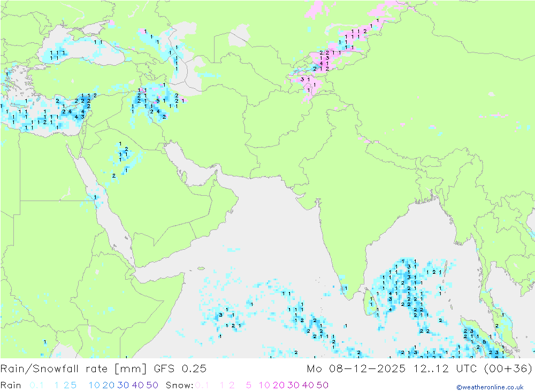Viewport: 535px width, 392px height.
Task: Select the rain legend value 30
Action: [x=123, y=385]
